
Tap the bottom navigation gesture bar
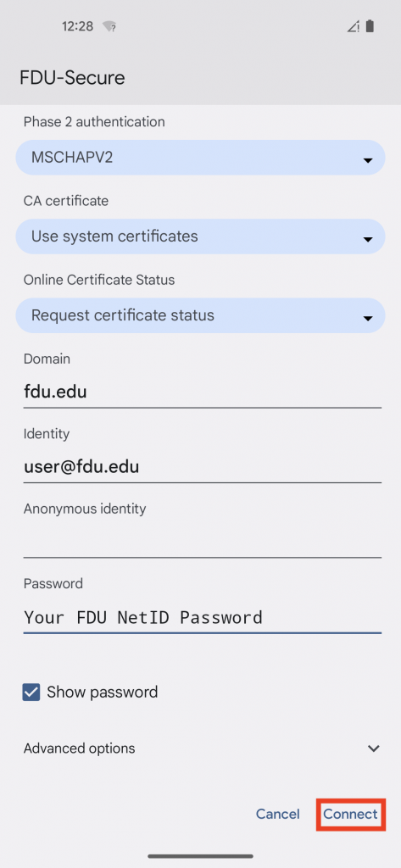200,856
